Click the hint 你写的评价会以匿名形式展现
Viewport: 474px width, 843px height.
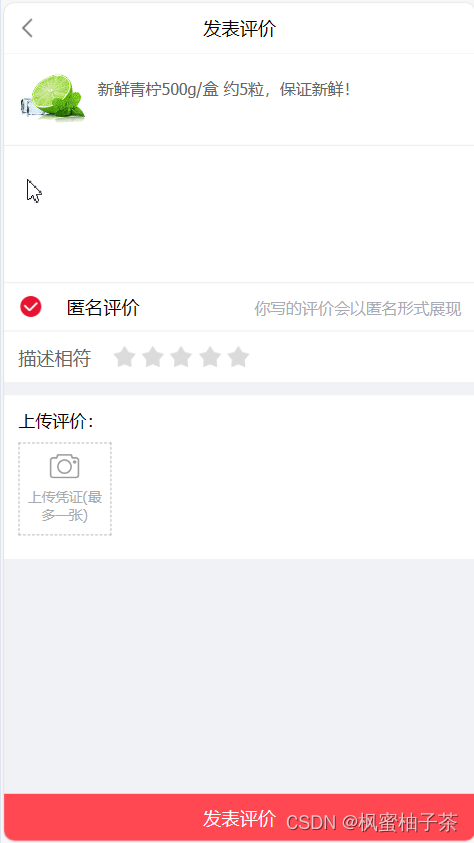358,309
